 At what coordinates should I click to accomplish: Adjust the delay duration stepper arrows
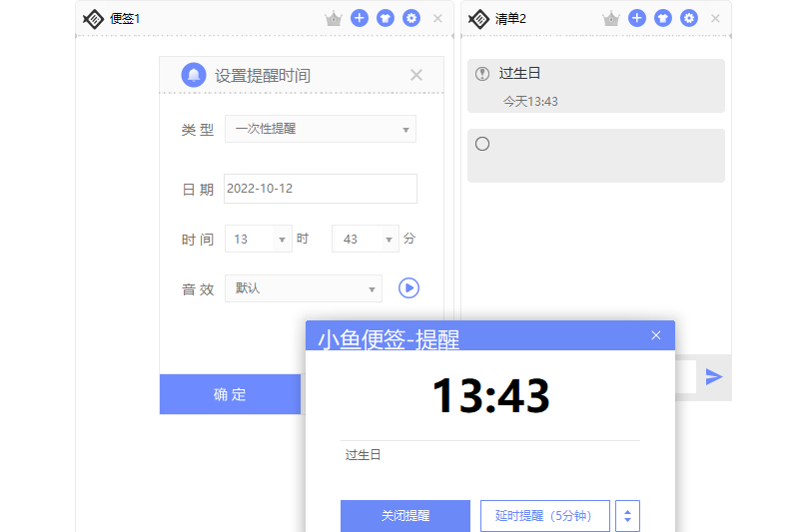pos(628,516)
